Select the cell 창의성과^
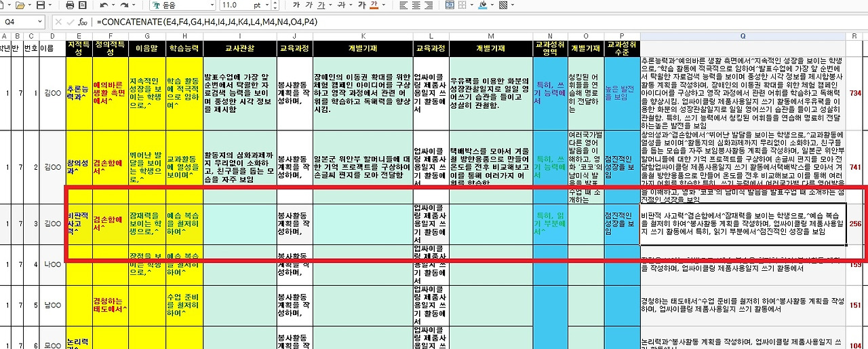 pyautogui.click(x=79, y=166)
